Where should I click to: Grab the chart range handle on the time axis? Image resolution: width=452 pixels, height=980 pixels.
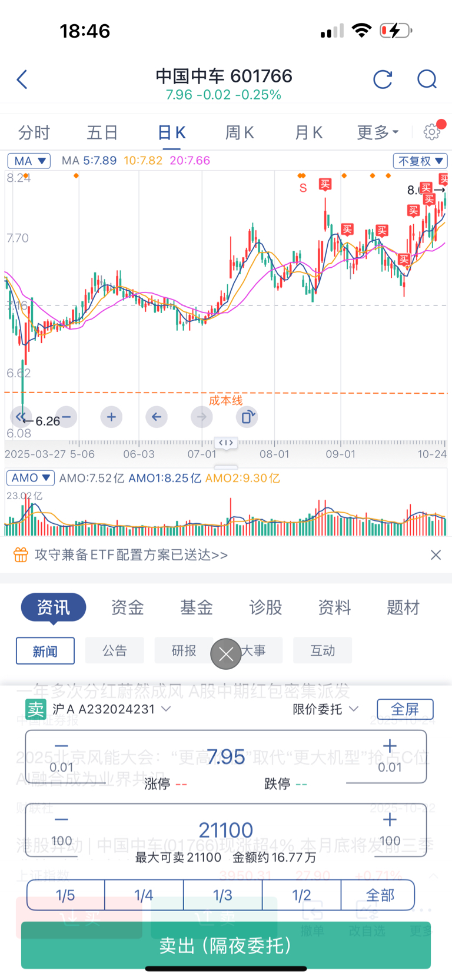click(x=227, y=443)
